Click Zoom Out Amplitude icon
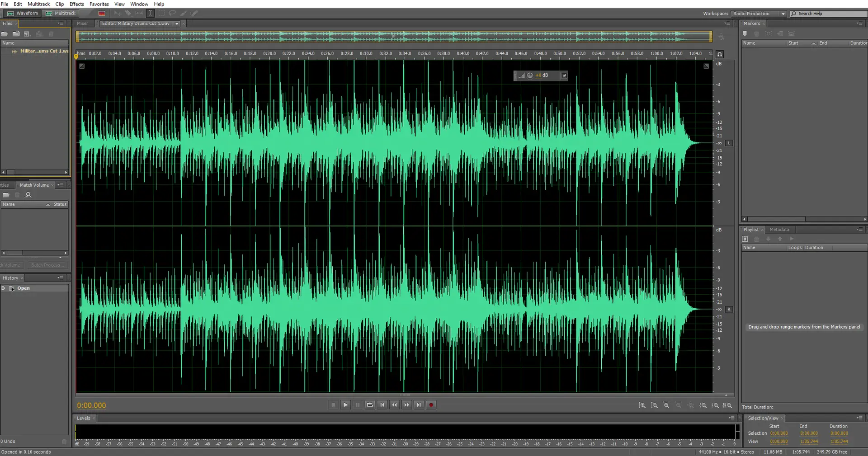 click(x=654, y=405)
